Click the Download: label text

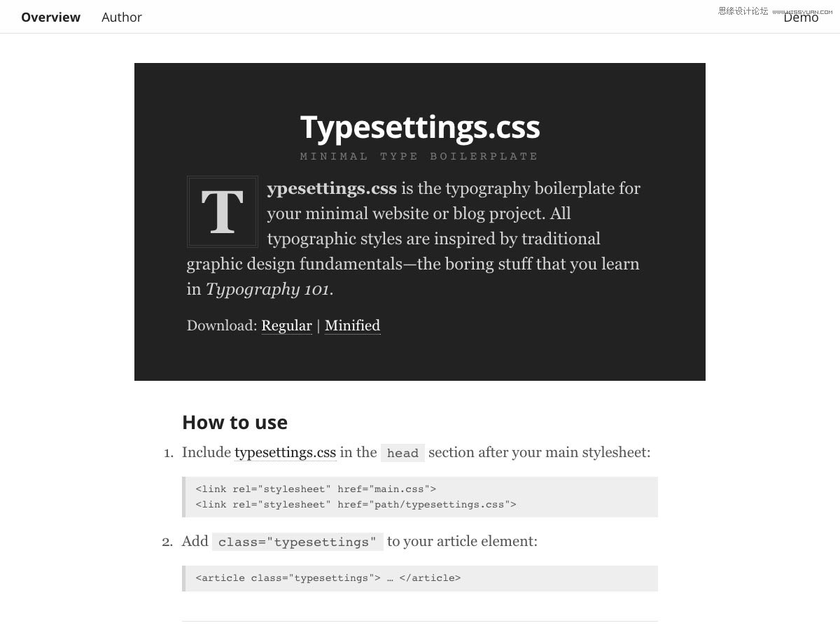[222, 325]
